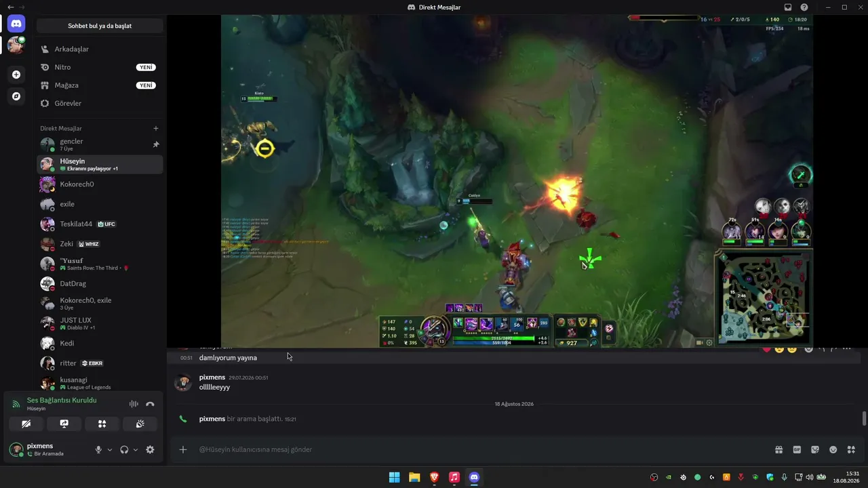This screenshot has height=488, width=868.
Task: Click pixmens username on 'ollllleeyyy' message
Action: [x=212, y=377]
